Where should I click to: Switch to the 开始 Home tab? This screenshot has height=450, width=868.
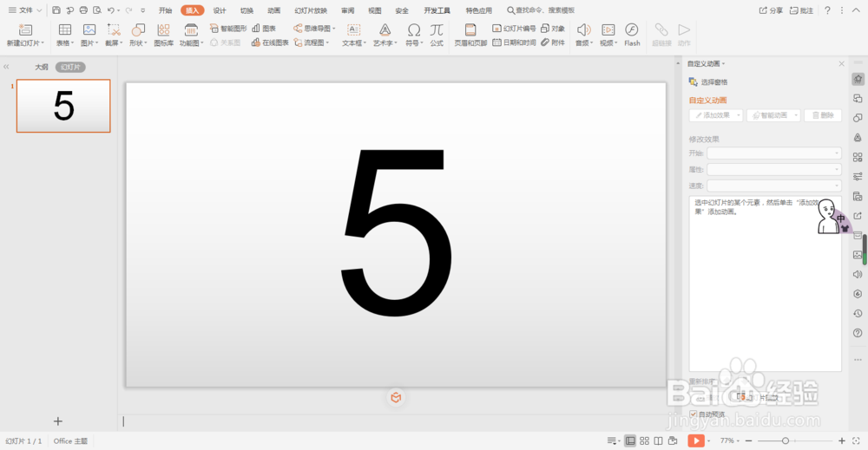(165, 10)
